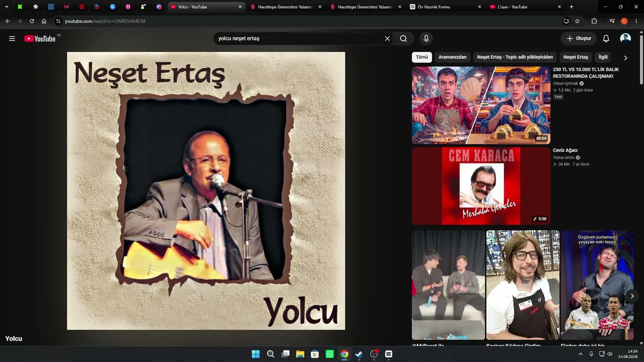Go back with the browser back arrow
Image resolution: width=644 pixels, height=362 pixels.
point(8,21)
